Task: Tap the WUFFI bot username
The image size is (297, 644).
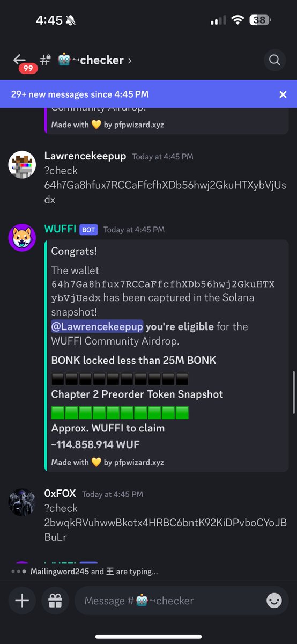Action: click(x=60, y=229)
